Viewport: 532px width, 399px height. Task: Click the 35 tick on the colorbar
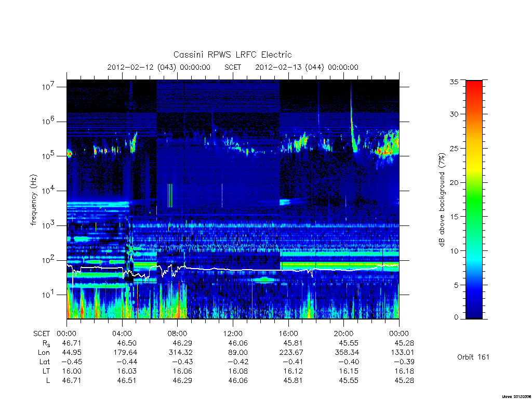pos(454,82)
